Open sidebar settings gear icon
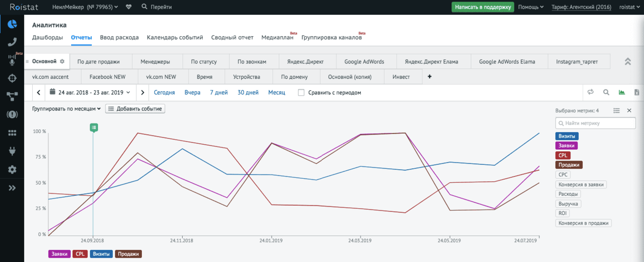644x262 pixels. coord(12,169)
